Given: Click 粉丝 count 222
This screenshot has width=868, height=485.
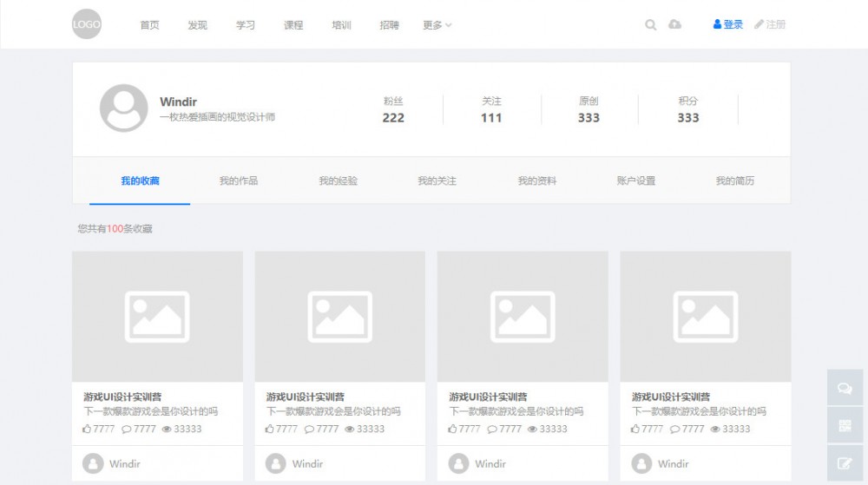Looking at the screenshot, I should 393,118.
